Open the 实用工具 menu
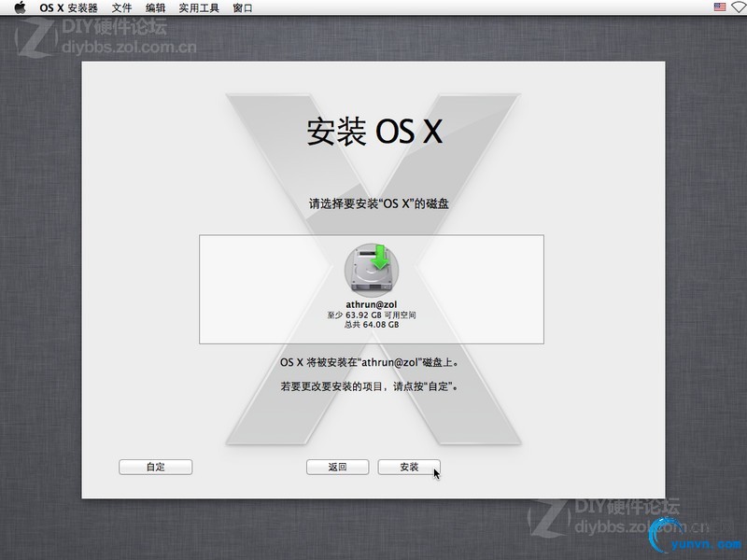 tap(199, 7)
